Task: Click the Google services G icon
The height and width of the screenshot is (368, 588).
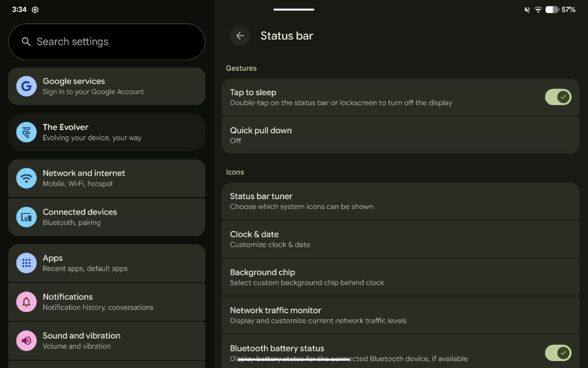Action: (26, 86)
